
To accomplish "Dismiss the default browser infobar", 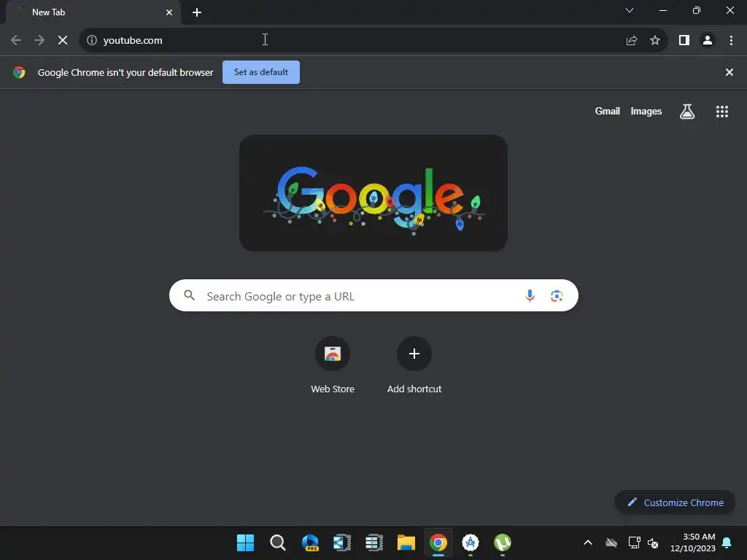I will pos(729,72).
